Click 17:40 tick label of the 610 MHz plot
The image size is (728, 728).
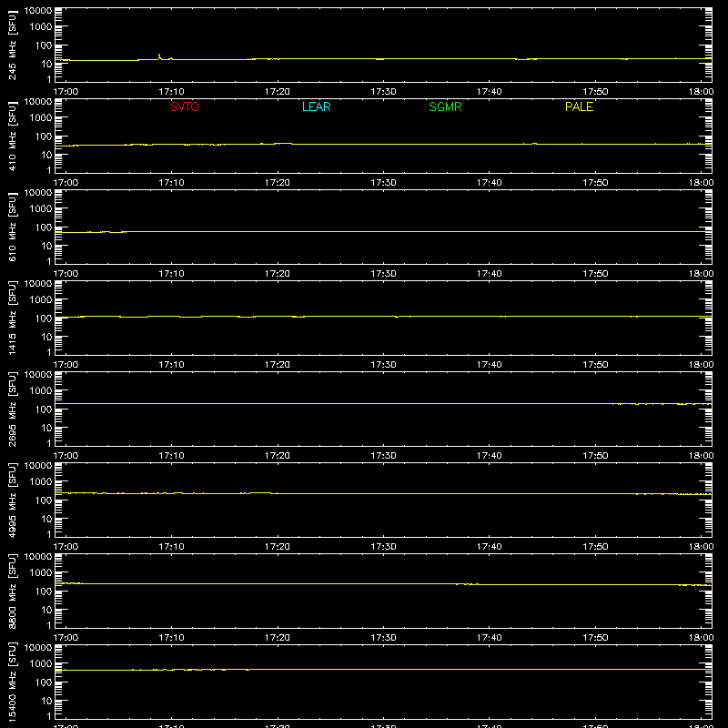(490, 274)
